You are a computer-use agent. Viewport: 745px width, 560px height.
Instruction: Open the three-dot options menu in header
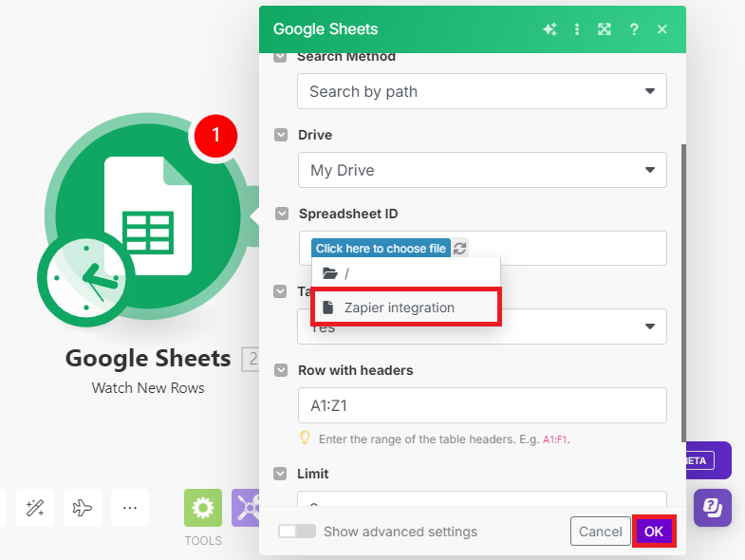577,29
